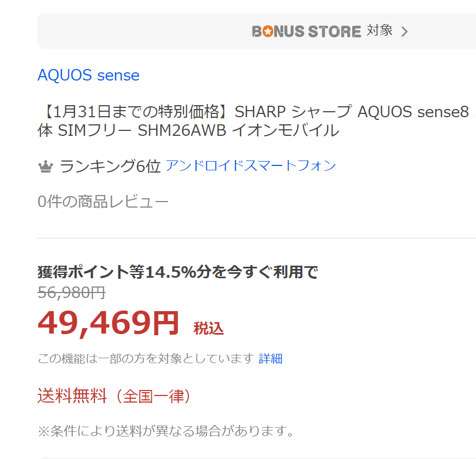Click the crossed-out 56,980円 price
Viewport: 476px width, 459px height.
click(71, 292)
